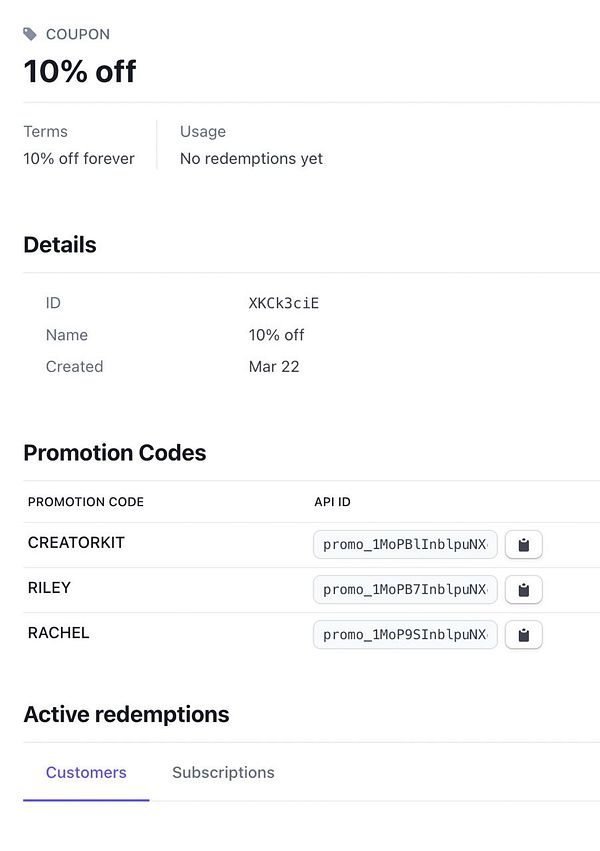
Task: Open the CREATORKIT promotion code
Action: coord(76,543)
